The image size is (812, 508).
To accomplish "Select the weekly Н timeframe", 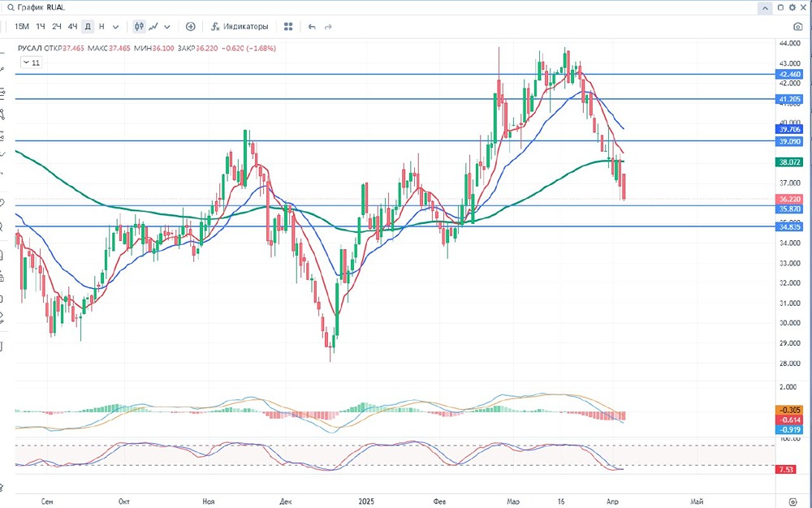I will pos(101,27).
